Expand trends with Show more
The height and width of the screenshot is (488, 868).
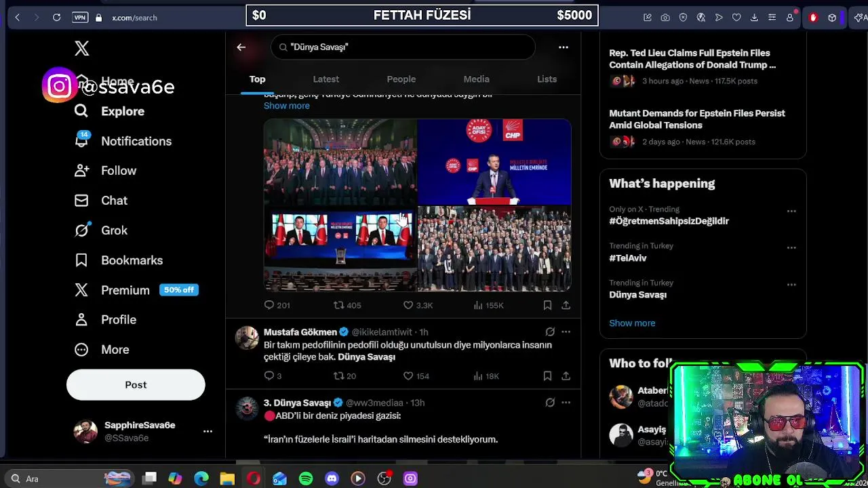632,323
